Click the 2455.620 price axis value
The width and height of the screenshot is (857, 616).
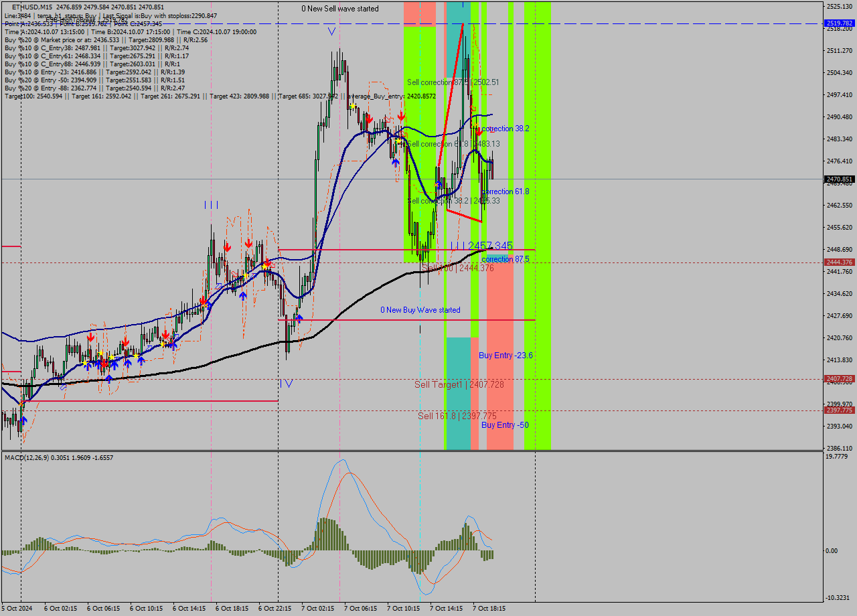840,228
